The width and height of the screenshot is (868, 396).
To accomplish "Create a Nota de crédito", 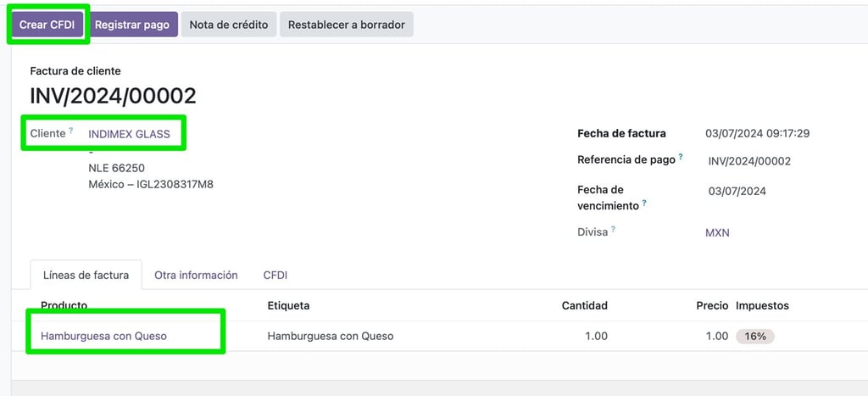I will point(229,25).
